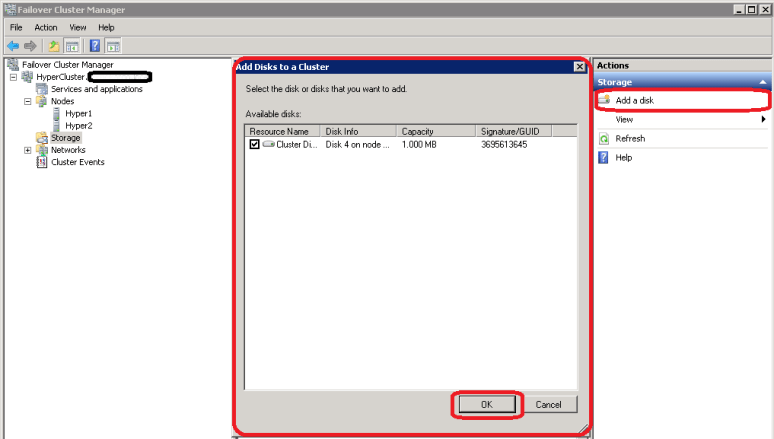Click the Cluster Events icon in tree
The image size is (774, 439).
(x=42, y=162)
